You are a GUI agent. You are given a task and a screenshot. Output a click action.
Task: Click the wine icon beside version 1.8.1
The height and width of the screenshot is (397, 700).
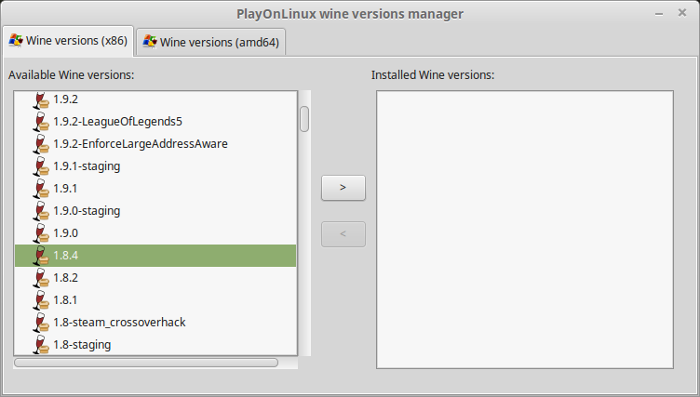point(41,300)
